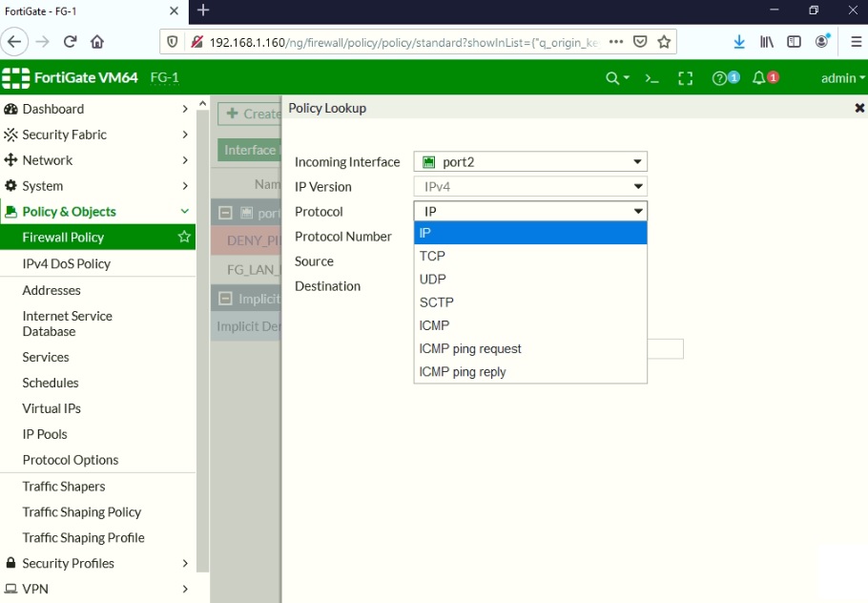Open the CLI Console icon in the header
This screenshot has width=868, height=603.
[652, 77]
